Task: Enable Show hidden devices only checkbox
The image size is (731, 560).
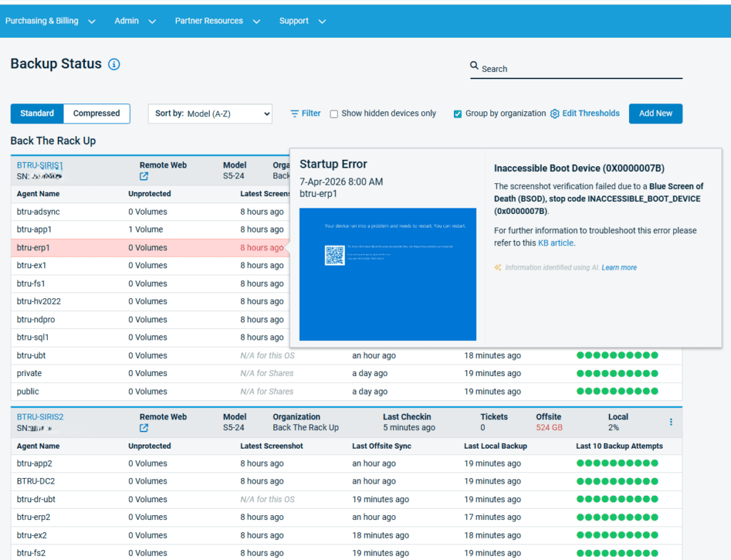Action: pos(333,114)
